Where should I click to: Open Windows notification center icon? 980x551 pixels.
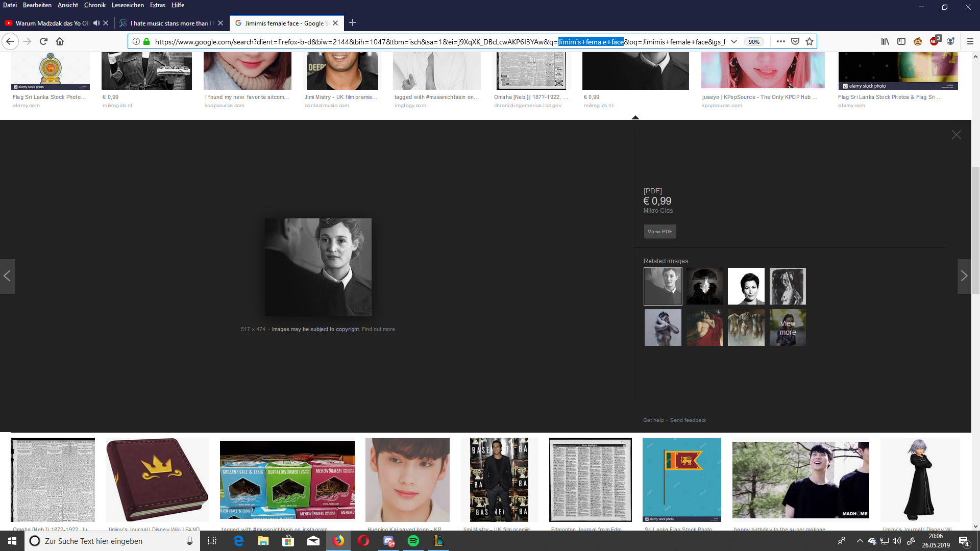point(964,541)
